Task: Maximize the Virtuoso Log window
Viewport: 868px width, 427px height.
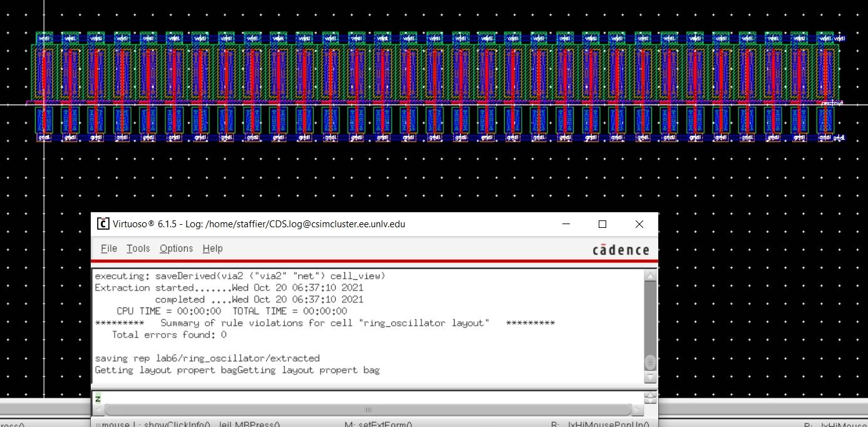Action: point(602,224)
